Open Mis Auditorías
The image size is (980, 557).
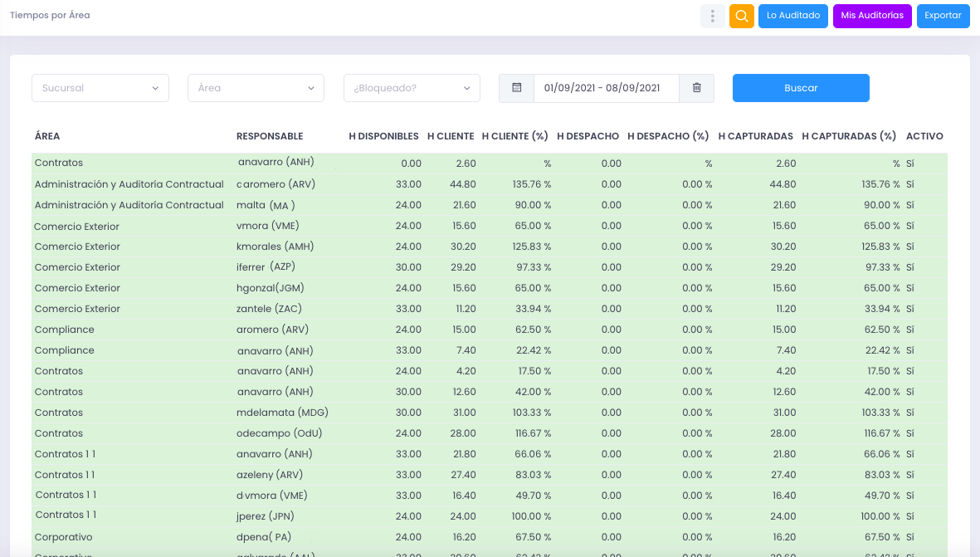(x=872, y=16)
